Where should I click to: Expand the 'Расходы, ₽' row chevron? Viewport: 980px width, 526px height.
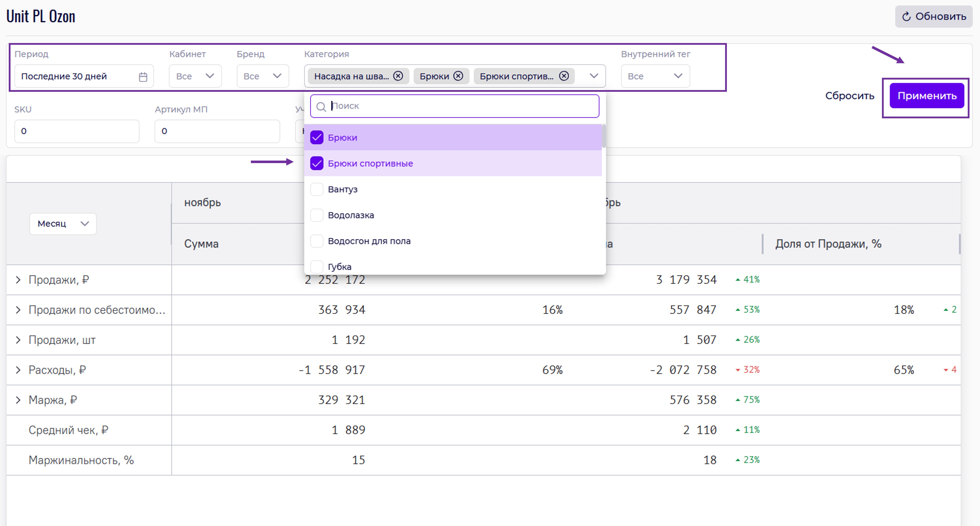pos(18,370)
